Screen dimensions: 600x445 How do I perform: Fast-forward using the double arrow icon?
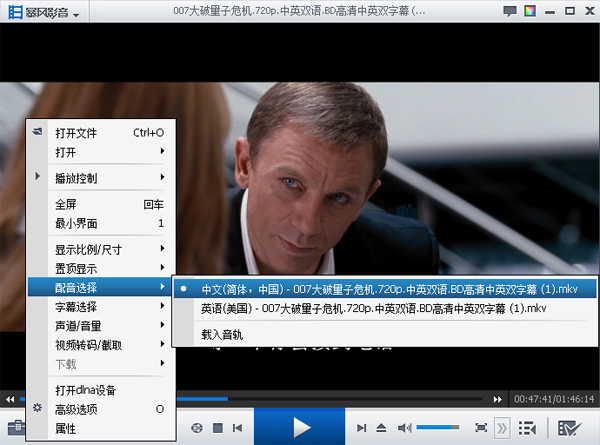click(497, 399)
